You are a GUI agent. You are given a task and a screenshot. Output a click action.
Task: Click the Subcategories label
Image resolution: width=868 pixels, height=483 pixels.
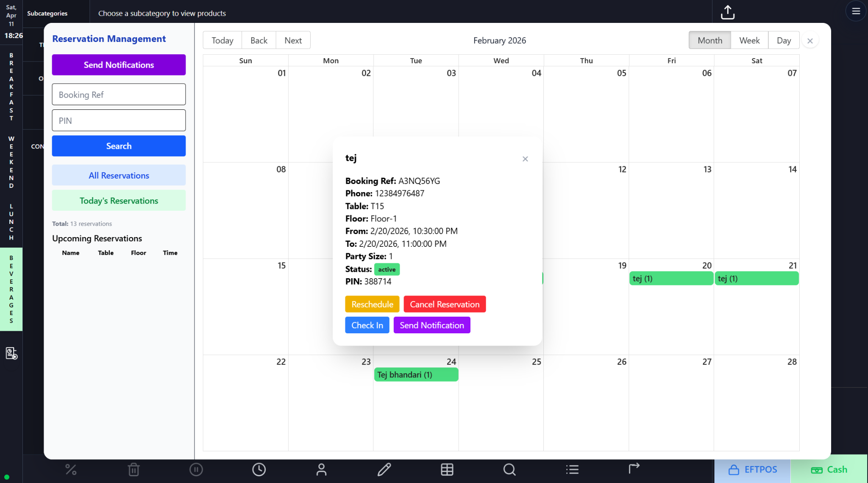click(47, 13)
